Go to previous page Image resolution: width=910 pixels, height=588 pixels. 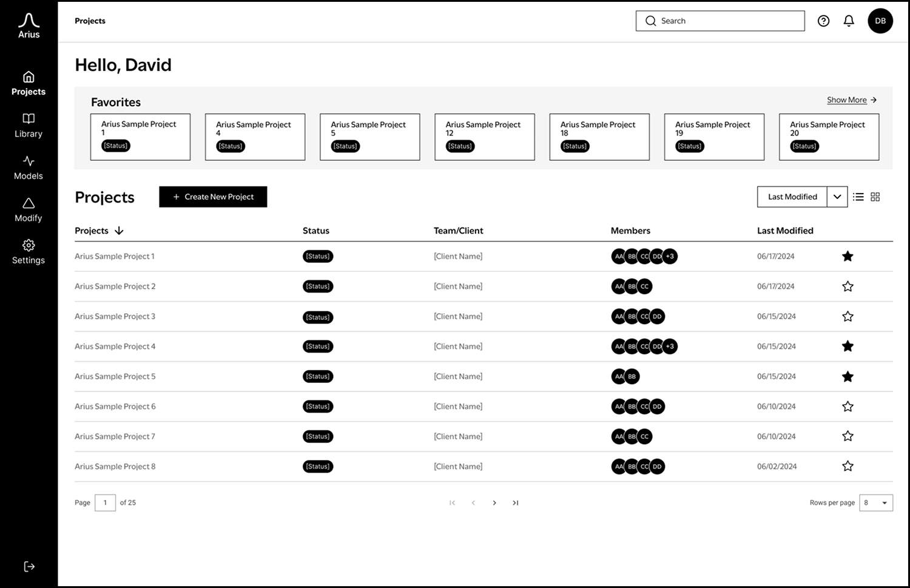point(473,502)
